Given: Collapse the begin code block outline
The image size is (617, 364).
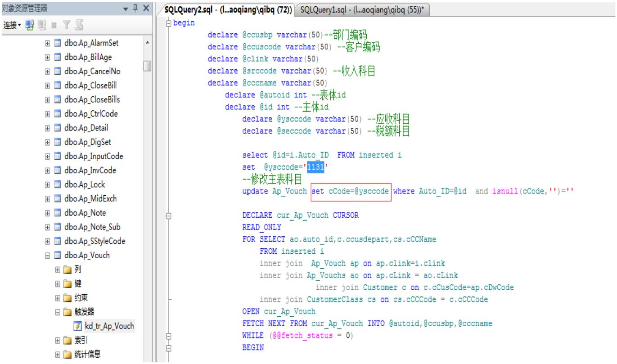Looking at the screenshot, I should coord(169,23).
